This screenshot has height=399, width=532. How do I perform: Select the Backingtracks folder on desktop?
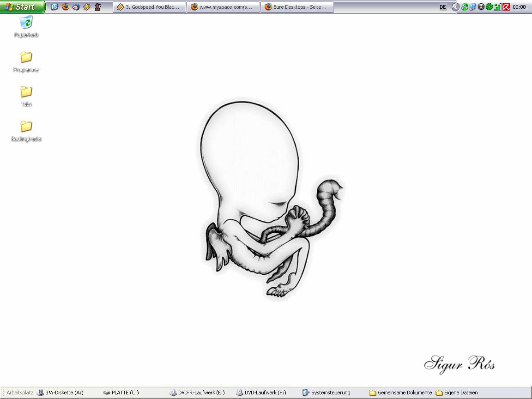[26, 131]
